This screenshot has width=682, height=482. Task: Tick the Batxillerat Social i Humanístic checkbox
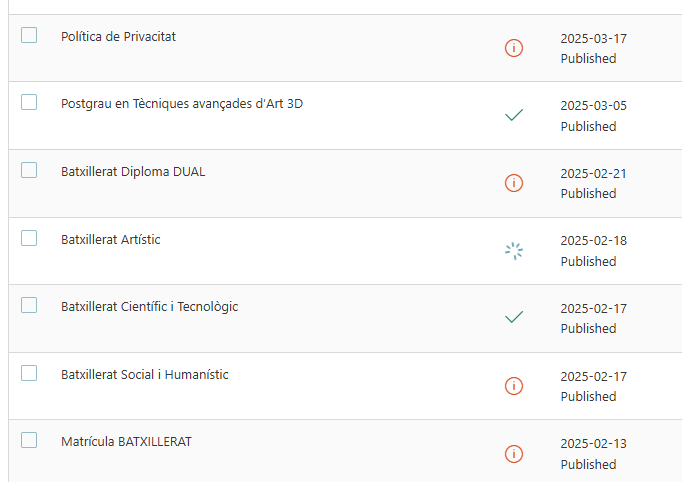click(29, 373)
